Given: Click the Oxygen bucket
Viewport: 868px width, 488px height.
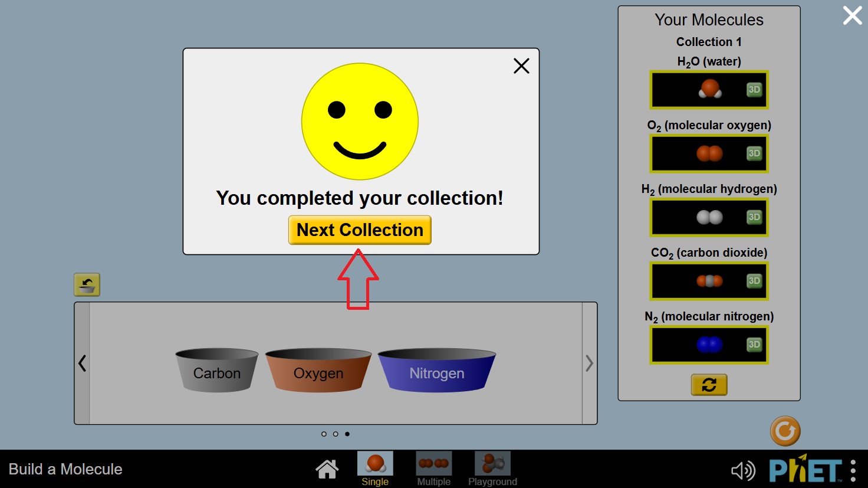Looking at the screenshot, I should pos(318,372).
